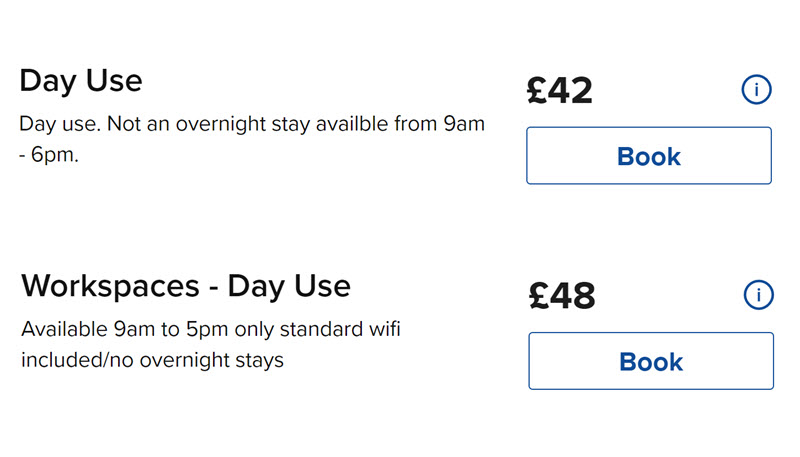Click "9am" in the Day Use description

pos(464,124)
